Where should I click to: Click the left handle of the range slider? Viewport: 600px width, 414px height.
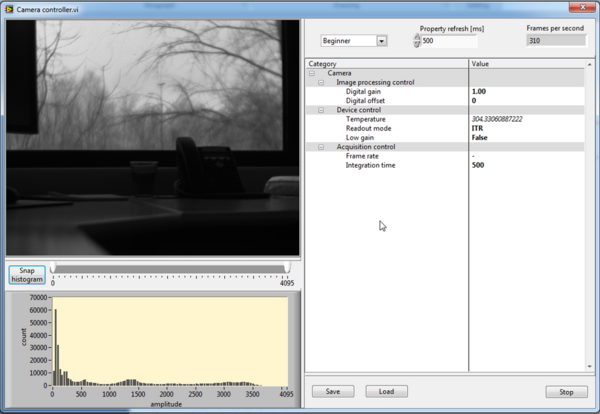(x=53, y=267)
